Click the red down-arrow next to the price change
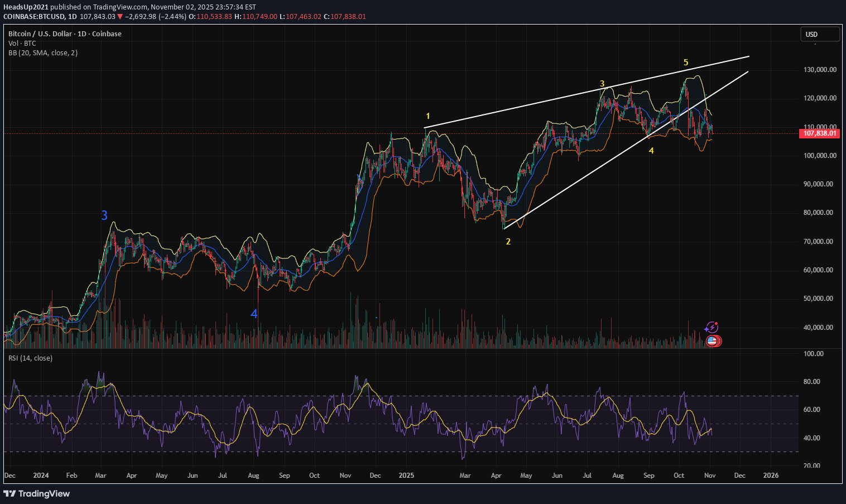The image size is (846, 504). point(120,17)
